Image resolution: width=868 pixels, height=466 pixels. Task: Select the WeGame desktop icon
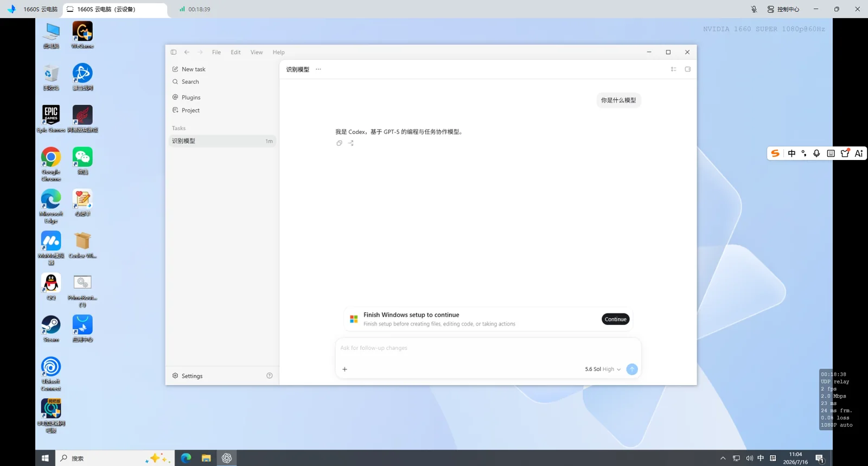[x=82, y=35]
